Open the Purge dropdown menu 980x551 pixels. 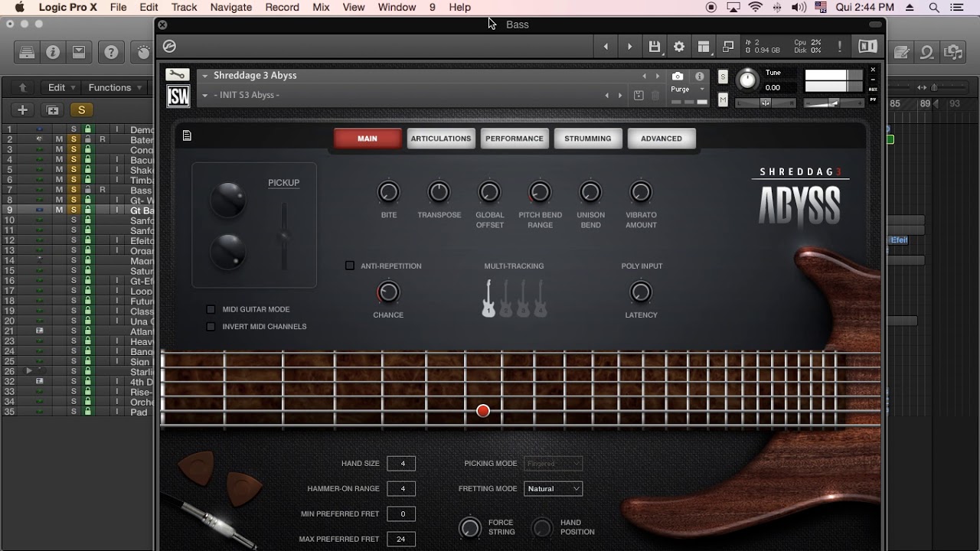(x=687, y=90)
